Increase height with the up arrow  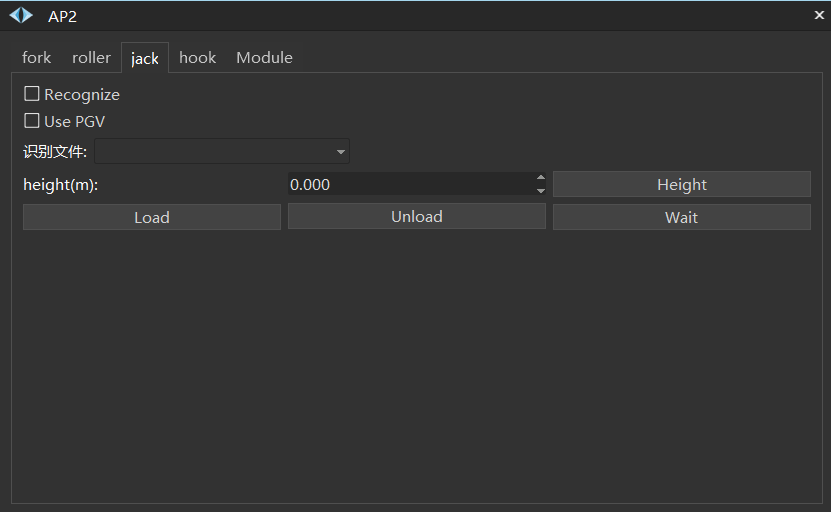pos(541,178)
